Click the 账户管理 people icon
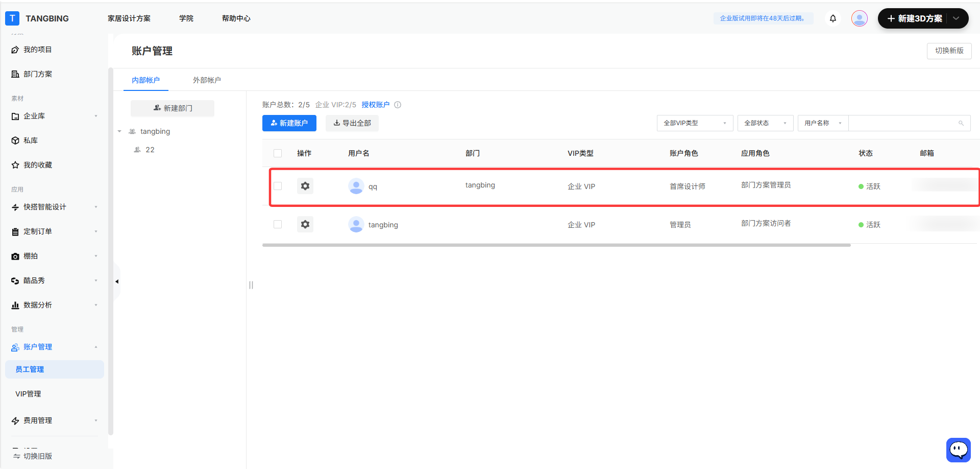Screen dimensions: 980x469 (x=15, y=347)
